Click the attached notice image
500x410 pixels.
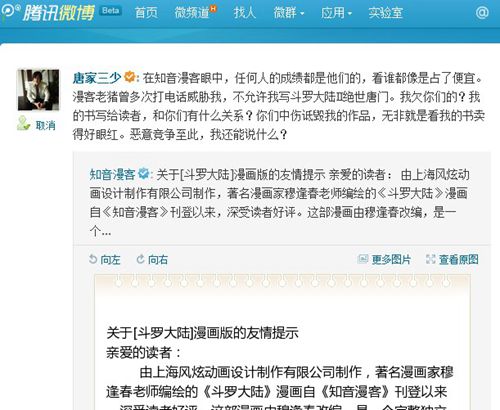tap(282, 342)
